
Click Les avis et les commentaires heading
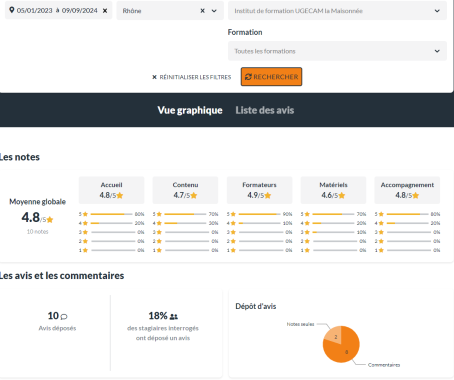[x=62, y=276]
